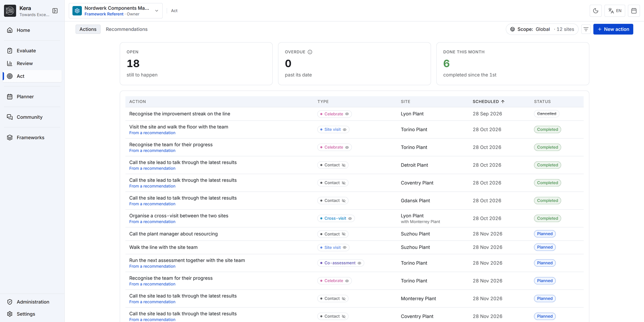Select Act in the sidebar
The image size is (644, 322).
point(32,76)
